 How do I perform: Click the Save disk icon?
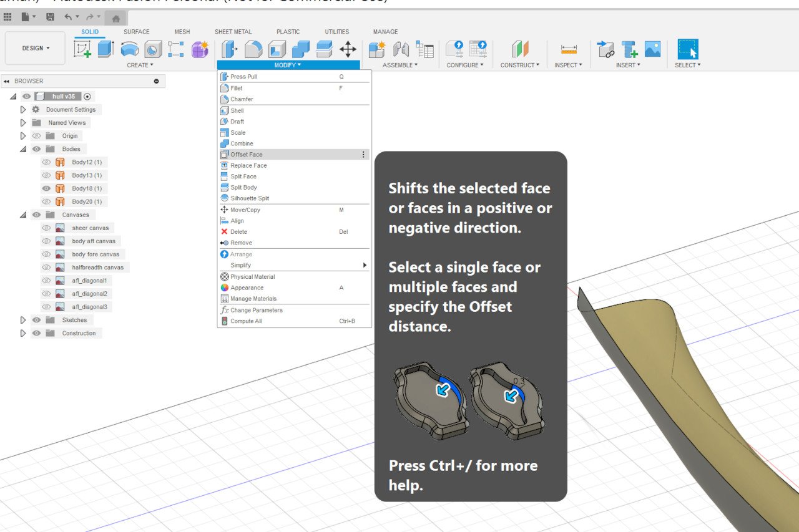click(x=51, y=17)
